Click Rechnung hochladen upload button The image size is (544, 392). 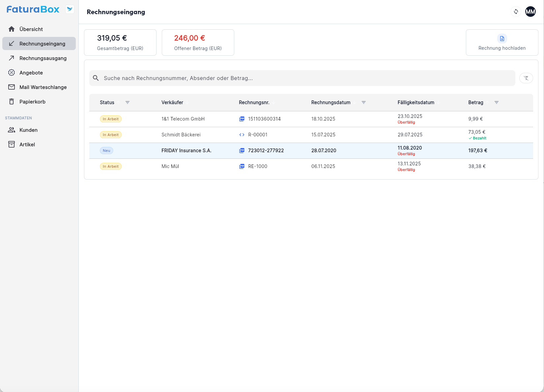[x=501, y=42]
